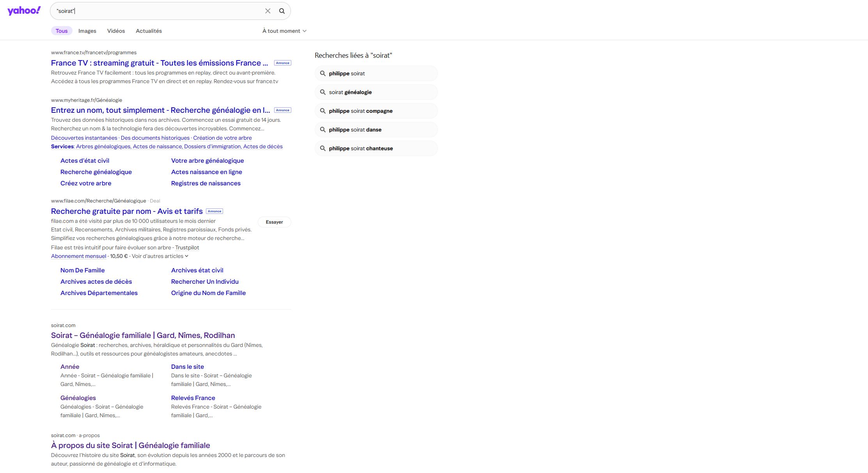868x473 pixels.
Task: Select the Tous tab
Action: 62,31
